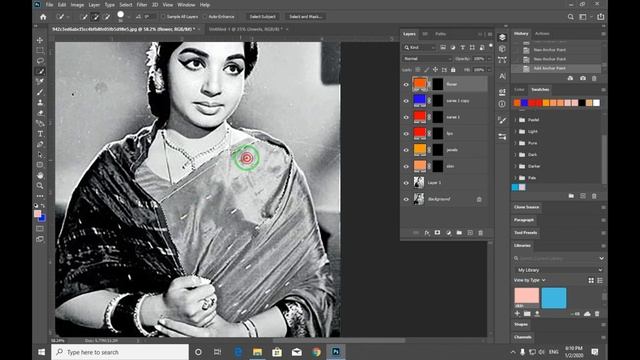Click Add layer style fx icon

click(x=427, y=233)
